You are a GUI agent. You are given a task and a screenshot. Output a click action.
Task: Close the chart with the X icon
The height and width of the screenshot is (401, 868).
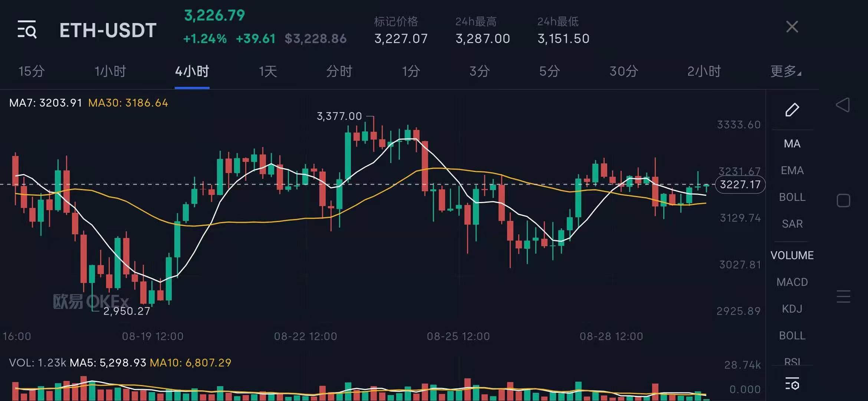792,27
